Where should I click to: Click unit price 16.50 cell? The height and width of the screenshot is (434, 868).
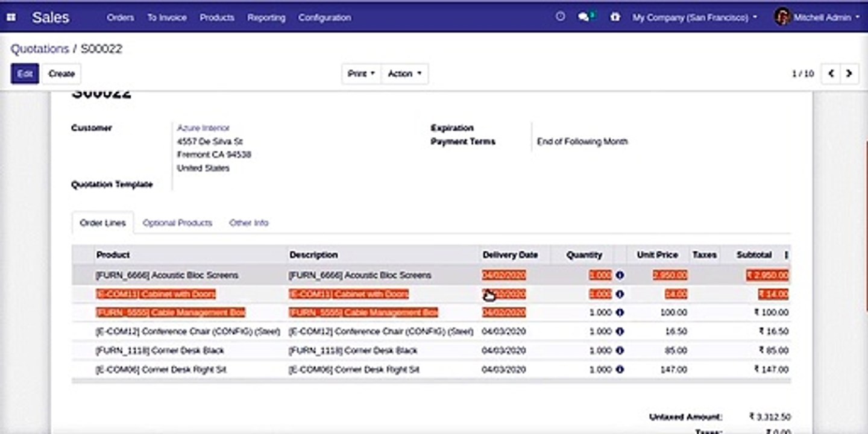point(676,332)
